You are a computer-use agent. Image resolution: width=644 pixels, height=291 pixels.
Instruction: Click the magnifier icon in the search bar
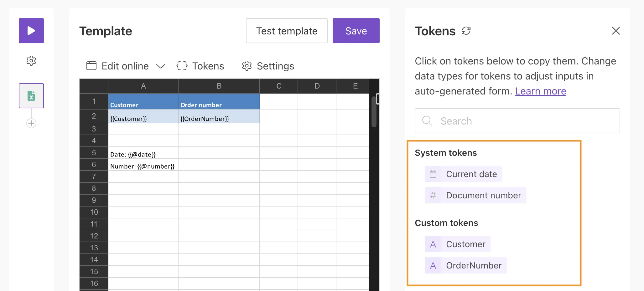coord(427,121)
